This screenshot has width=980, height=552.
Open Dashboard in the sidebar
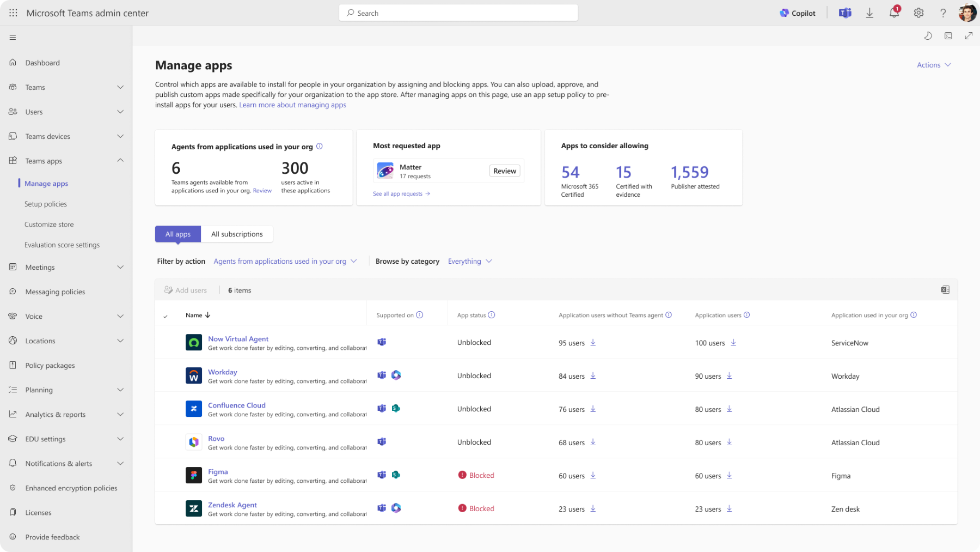[x=42, y=63]
